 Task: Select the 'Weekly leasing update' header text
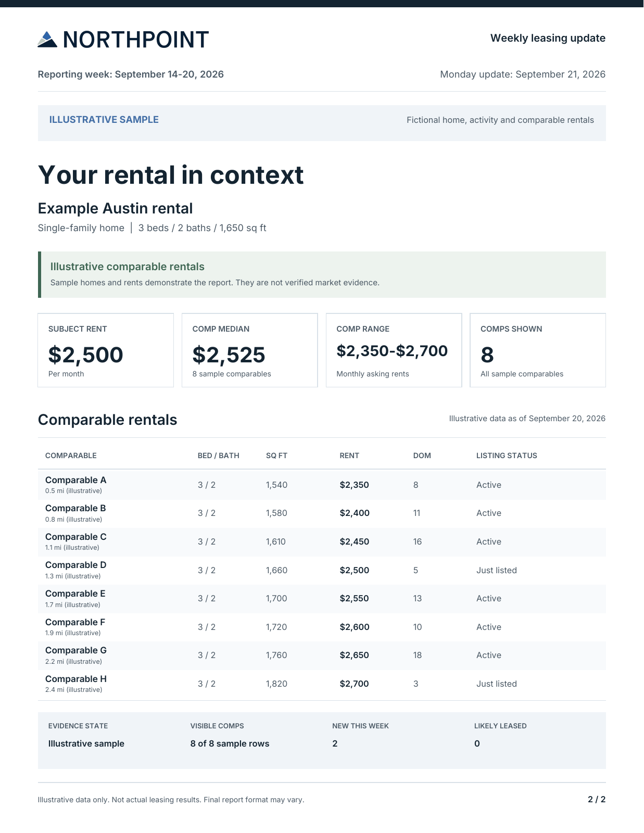[x=548, y=38]
